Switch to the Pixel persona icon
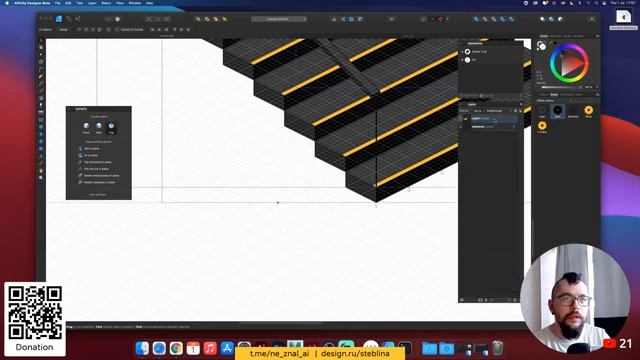Screen dimensions: 640x360 (x=69, y=19)
